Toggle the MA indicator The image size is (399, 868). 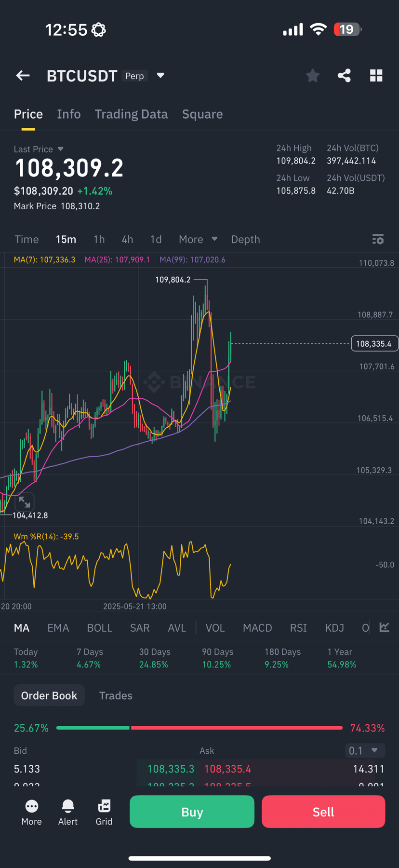(22, 628)
